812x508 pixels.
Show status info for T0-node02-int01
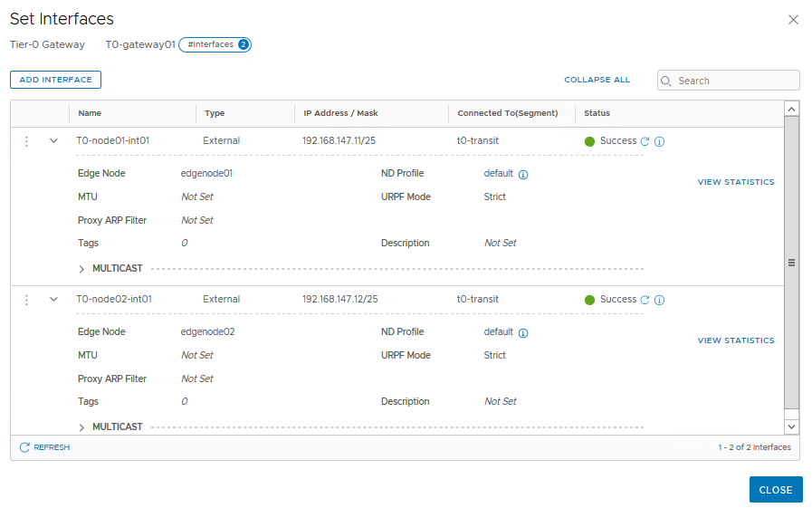point(660,300)
